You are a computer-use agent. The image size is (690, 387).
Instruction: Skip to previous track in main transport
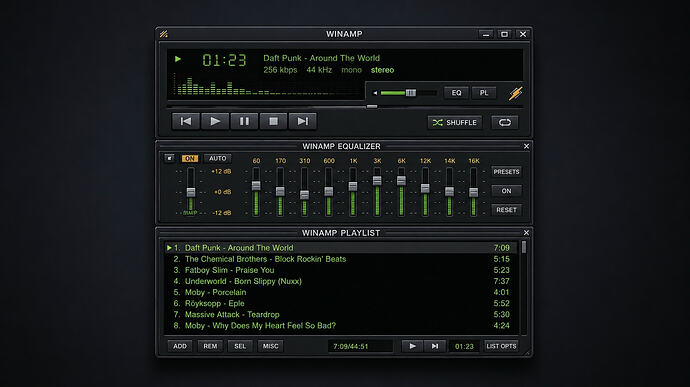pyautogui.click(x=186, y=121)
